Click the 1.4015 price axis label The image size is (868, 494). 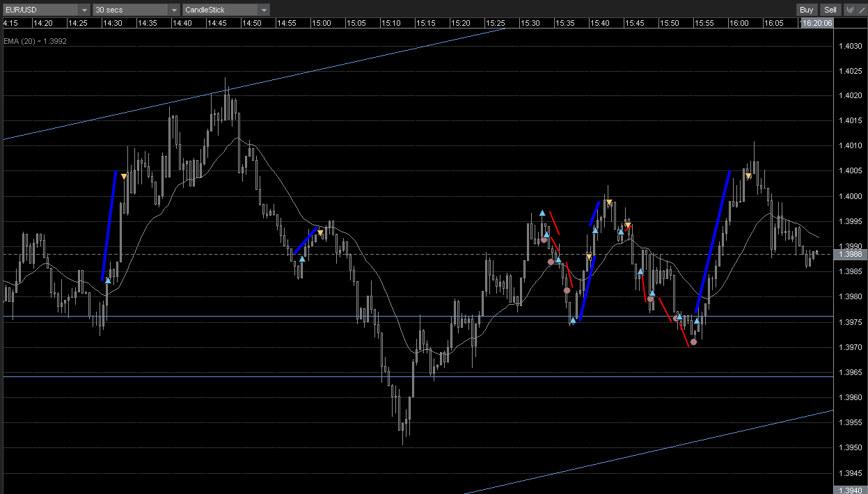tap(850, 121)
